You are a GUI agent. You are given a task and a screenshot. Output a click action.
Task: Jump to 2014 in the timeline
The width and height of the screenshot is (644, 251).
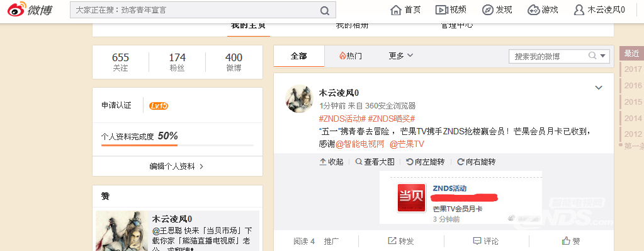pyautogui.click(x=633, y=118)
